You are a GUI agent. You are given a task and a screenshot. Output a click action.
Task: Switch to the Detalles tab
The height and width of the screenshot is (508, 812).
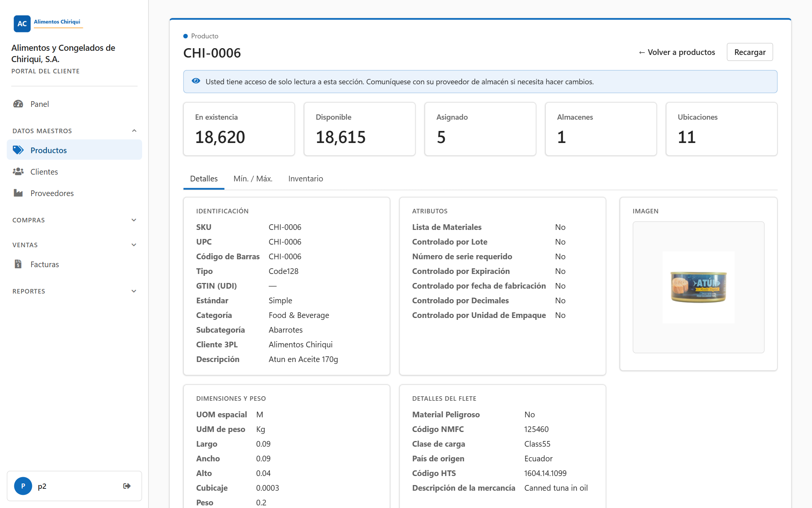pos(204,179)
